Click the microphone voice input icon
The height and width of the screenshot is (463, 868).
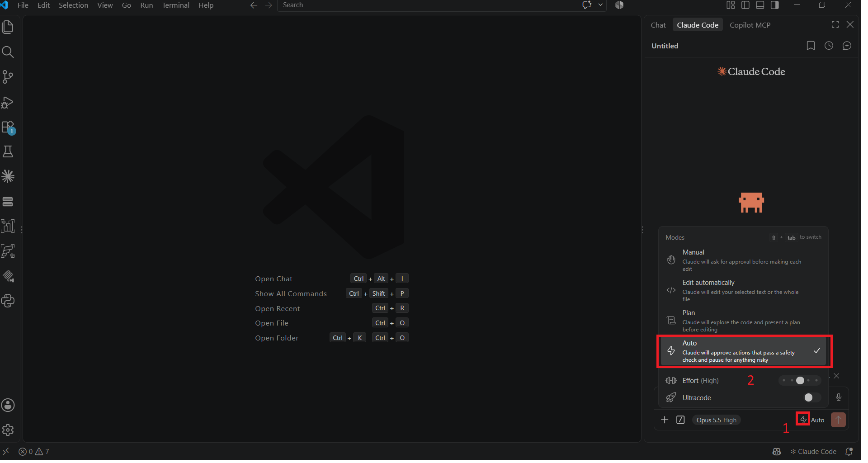[x=839, y=397]
